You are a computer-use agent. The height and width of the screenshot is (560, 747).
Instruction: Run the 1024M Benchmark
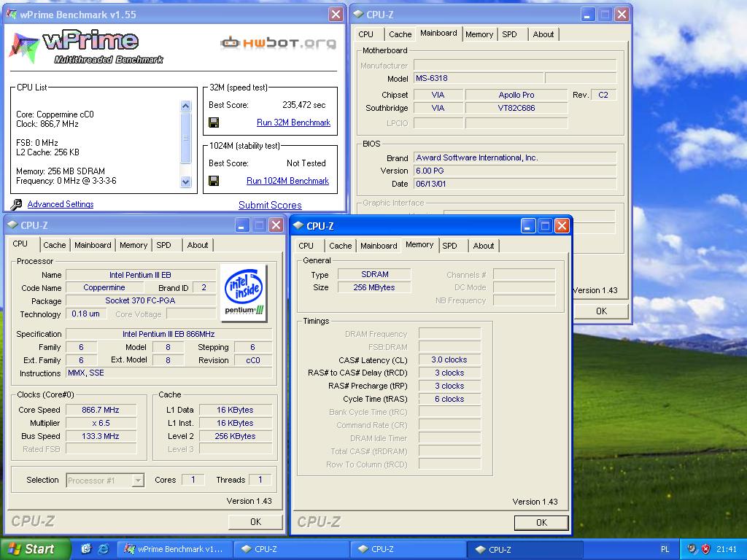[x=287, y=181]
